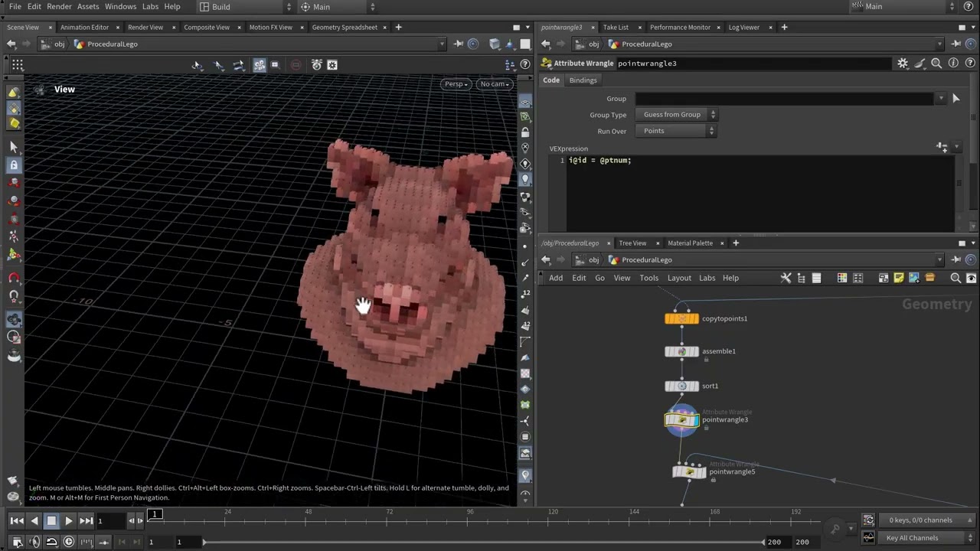Click the magnet snapping tool icon
The image size is (980, 551).
13,278
